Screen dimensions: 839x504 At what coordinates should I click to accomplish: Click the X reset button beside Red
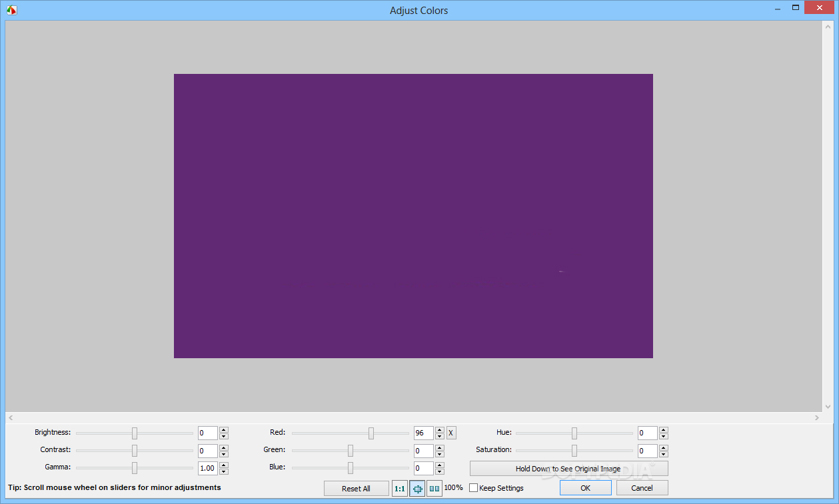pos(451,433)
